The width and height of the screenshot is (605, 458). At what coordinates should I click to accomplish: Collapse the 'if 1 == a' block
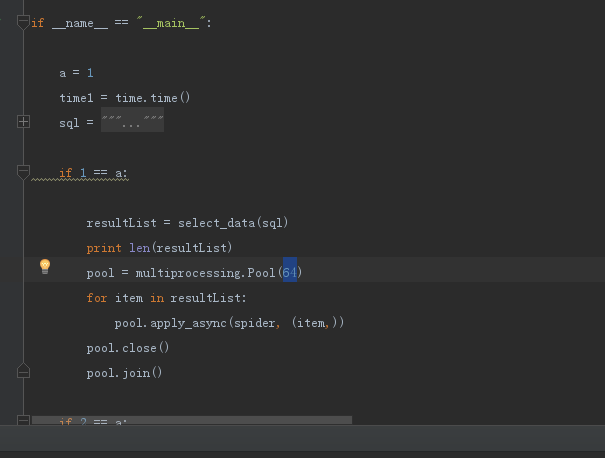[x=24, y=172]
